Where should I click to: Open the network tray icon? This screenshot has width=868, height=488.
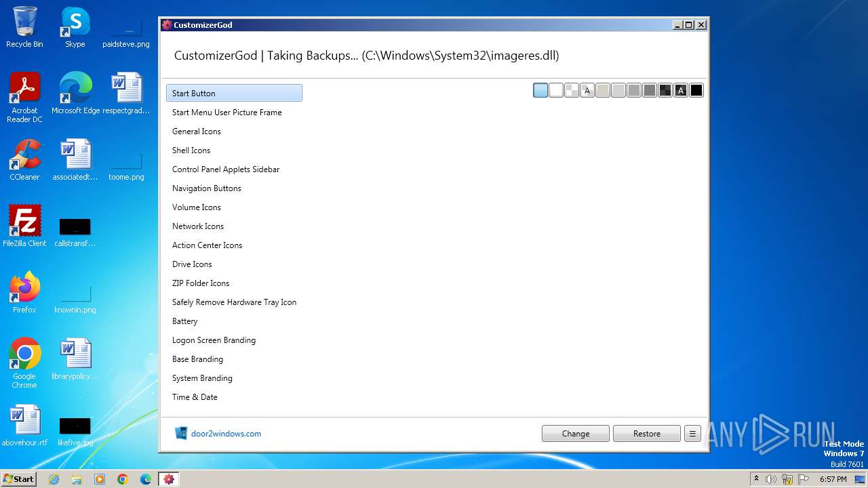tap(787, 479)
